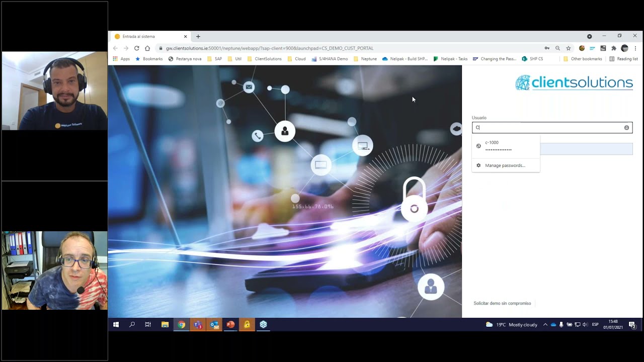Open Manage passwords... option
Image resolution: width=644 pixels, height=362 pixels.
tap(506, 165)
